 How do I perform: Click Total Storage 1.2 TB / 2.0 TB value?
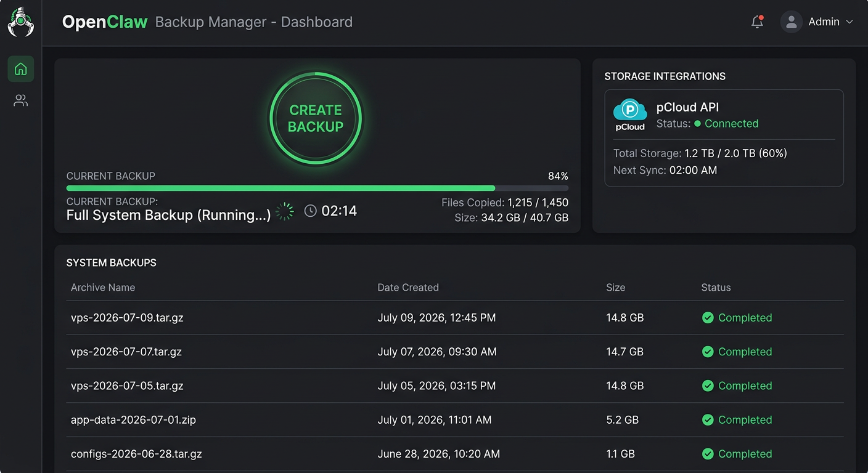(736, 153)
